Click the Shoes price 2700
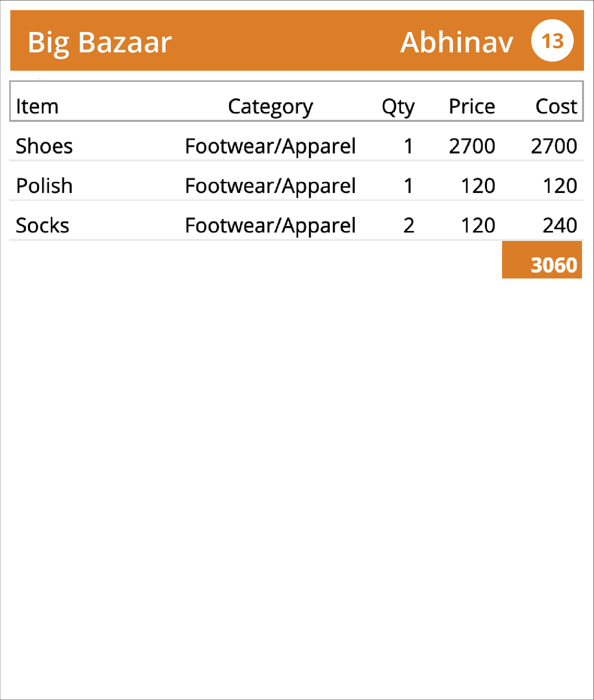 tap(472, 146)
